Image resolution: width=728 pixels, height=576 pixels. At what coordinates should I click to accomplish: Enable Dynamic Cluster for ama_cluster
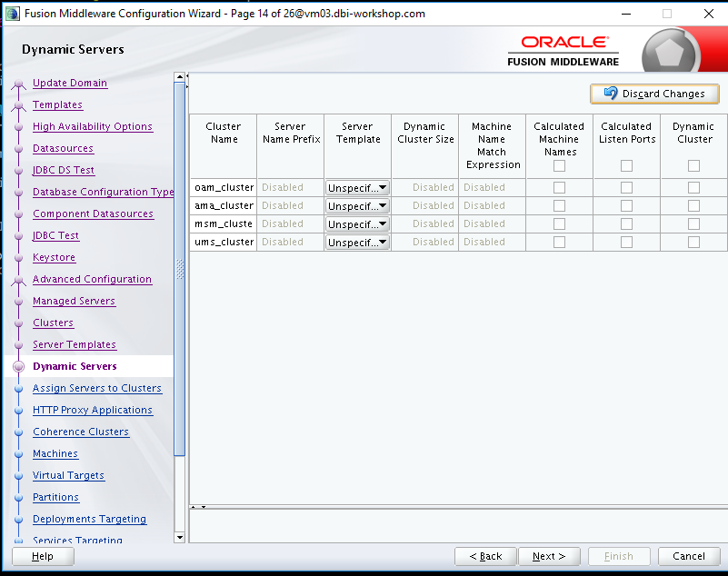pyautogui.click(x=694, y=205)
